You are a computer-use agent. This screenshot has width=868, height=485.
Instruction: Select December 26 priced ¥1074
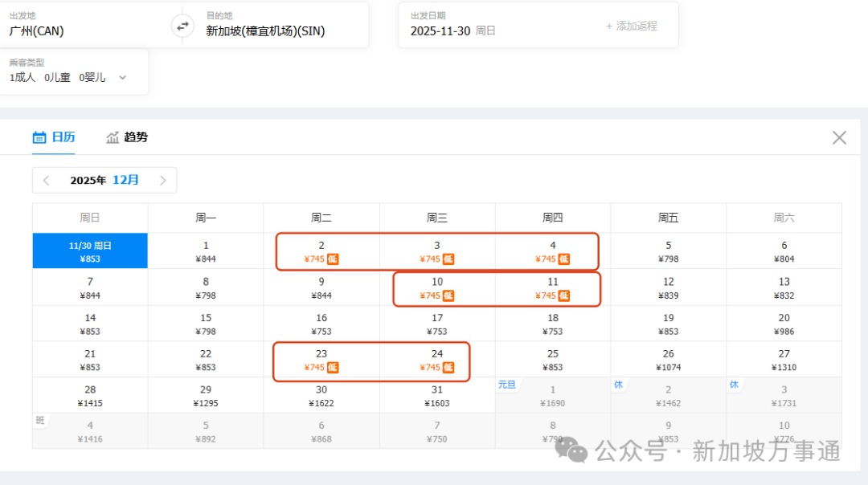669,360
